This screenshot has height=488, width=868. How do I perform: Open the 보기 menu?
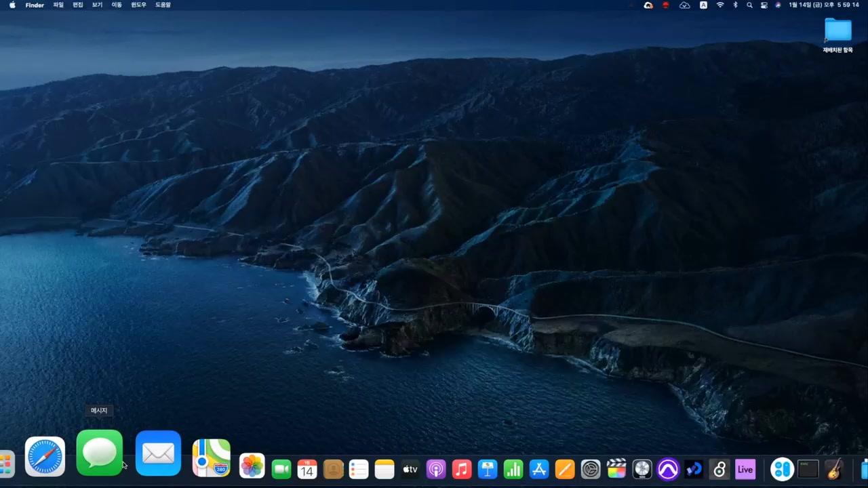[x=96, y=5]
